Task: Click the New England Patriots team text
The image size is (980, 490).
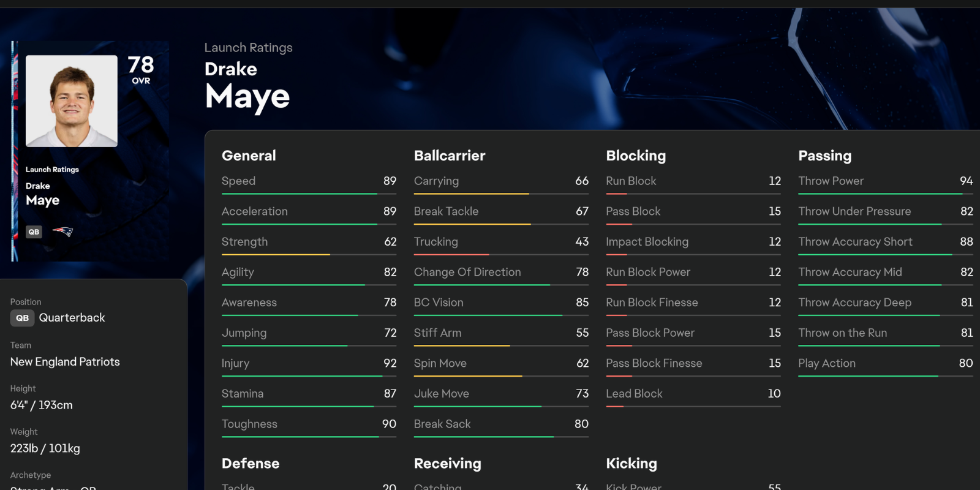Action: pos(65,362)
